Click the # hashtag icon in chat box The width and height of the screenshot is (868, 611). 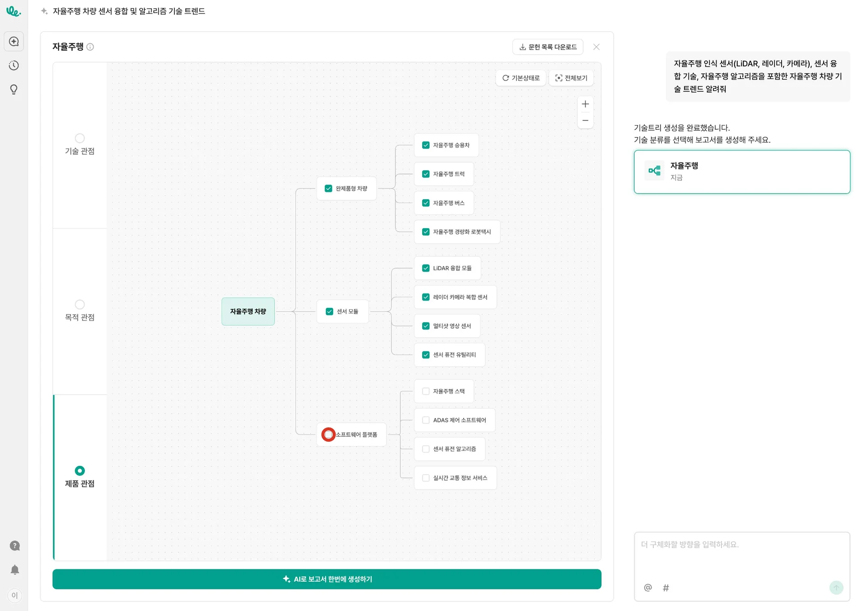tap(666, 587)
